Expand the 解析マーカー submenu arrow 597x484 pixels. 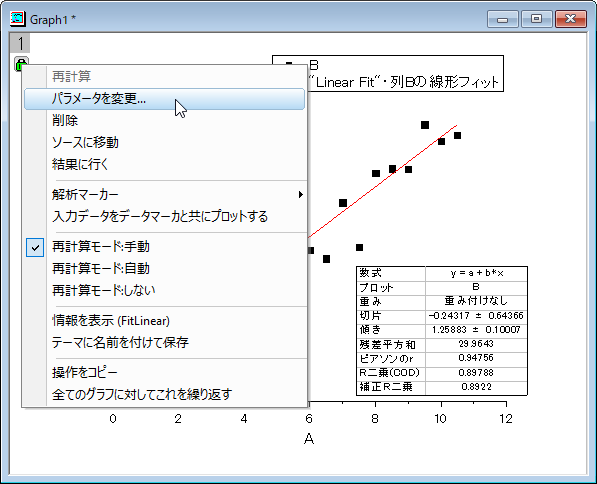[x=301, y=195]
